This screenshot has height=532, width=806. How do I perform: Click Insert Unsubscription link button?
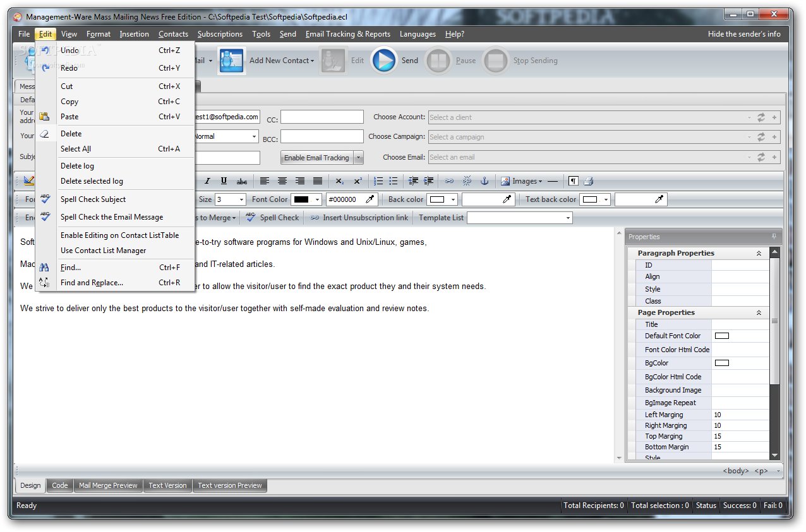(x=359, y=218)
